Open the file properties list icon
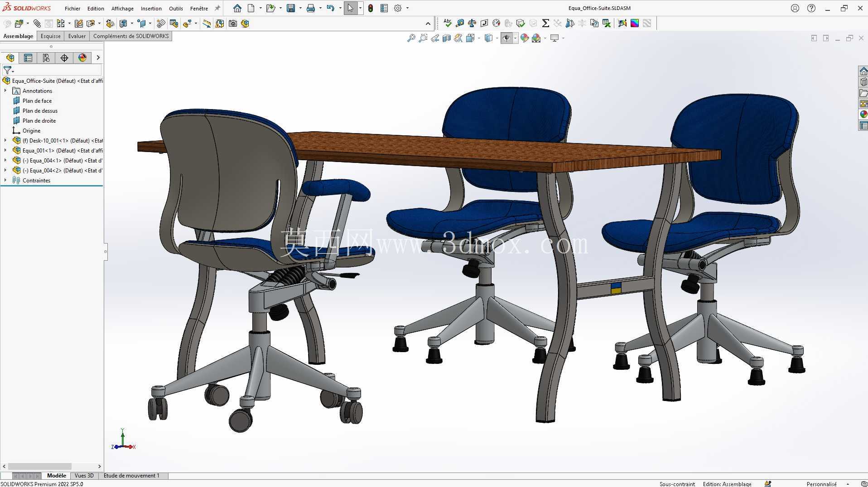Image resolution: width=868 pixels, height=487 pixels. coord(384,8)
